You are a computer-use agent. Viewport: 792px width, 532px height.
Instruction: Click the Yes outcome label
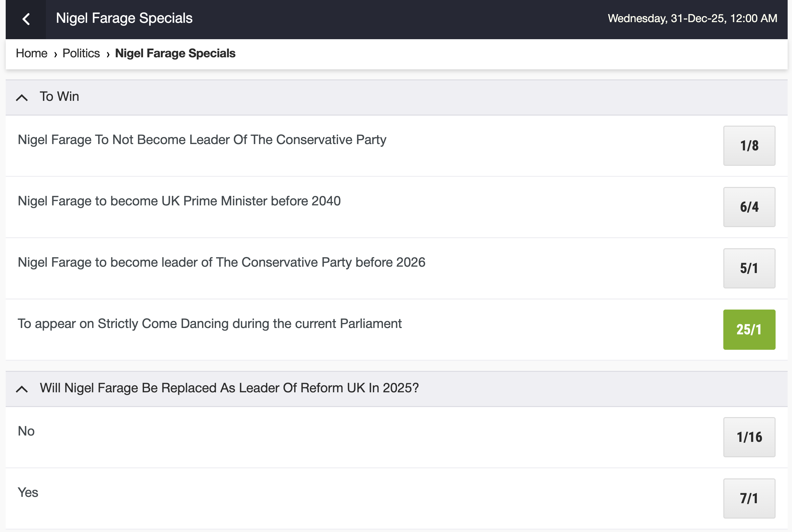pyautogui.click(x=28, y=493)
